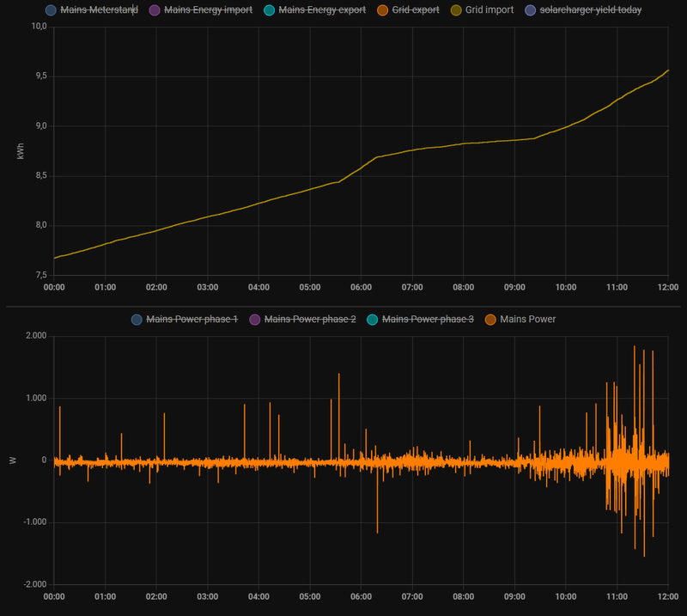
Task: Click the Grid import line end near 12:00
Action: 668,70
